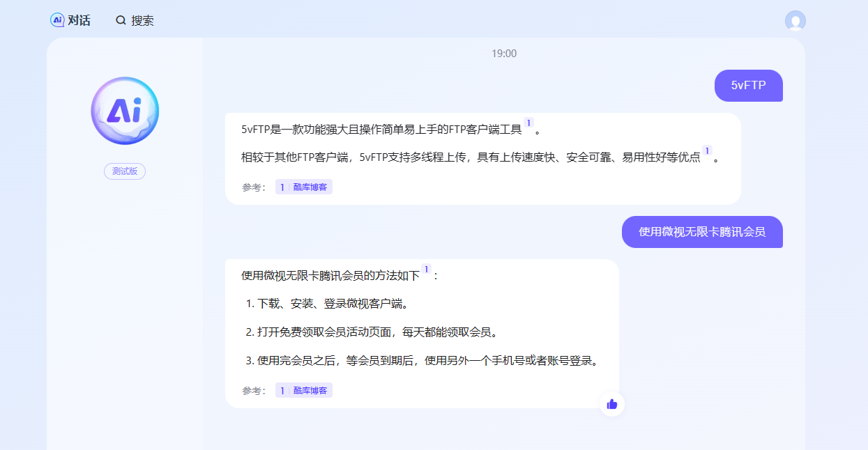Give a thumbs-up to the last answer
The image size is (868, 450).
tap(611, 403)
